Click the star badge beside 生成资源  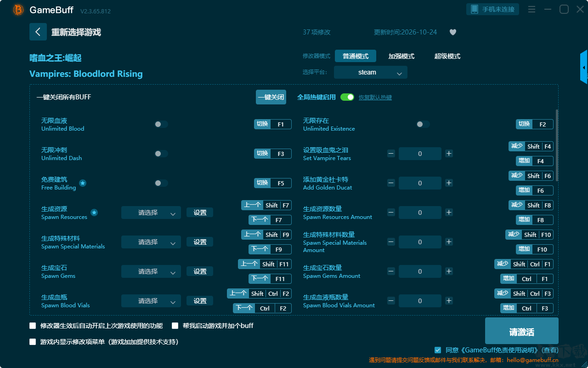(94, 213)
